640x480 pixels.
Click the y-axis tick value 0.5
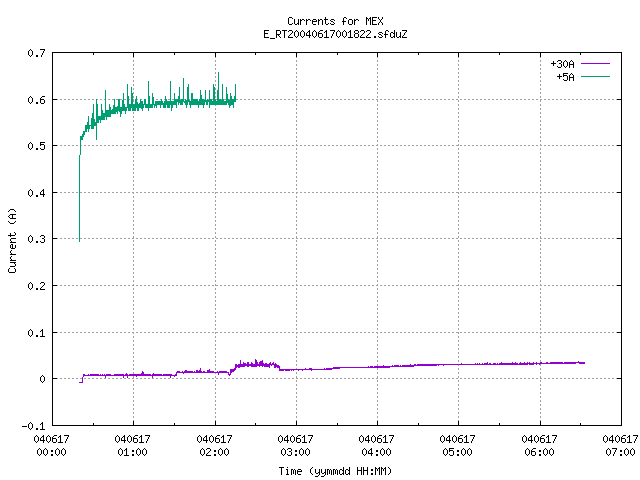click(36, 146)
